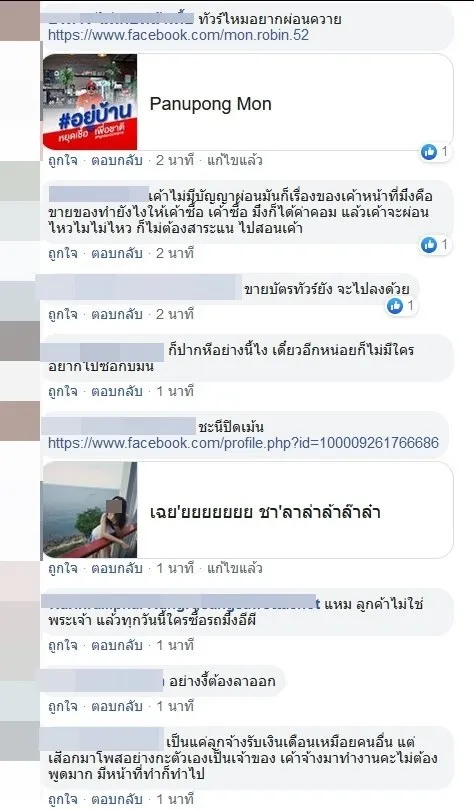Reply to comment ขายบัตรทัวร์ยัง via ตอบกลับ
Screen dimensions: 474x810
click(x=117, y=314)
